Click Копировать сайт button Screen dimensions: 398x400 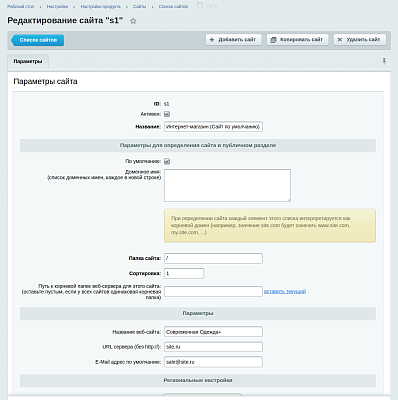pos(297,40)
